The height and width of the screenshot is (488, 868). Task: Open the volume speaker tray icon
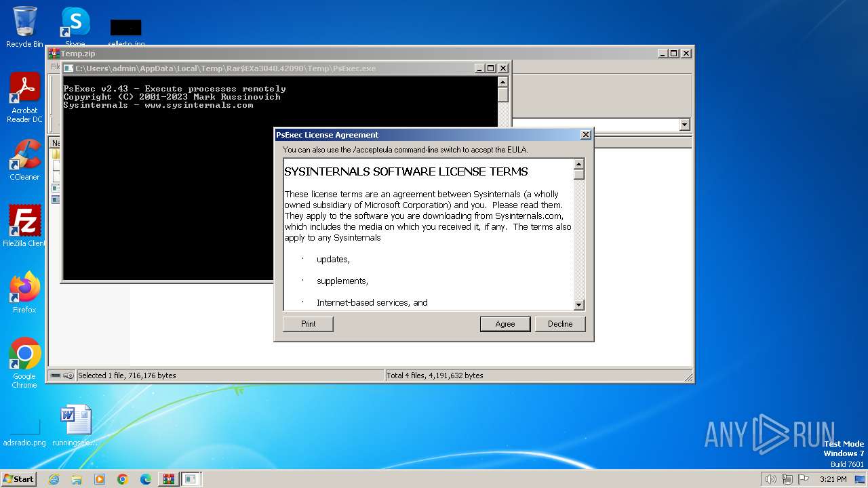click(x=770, y=479)
